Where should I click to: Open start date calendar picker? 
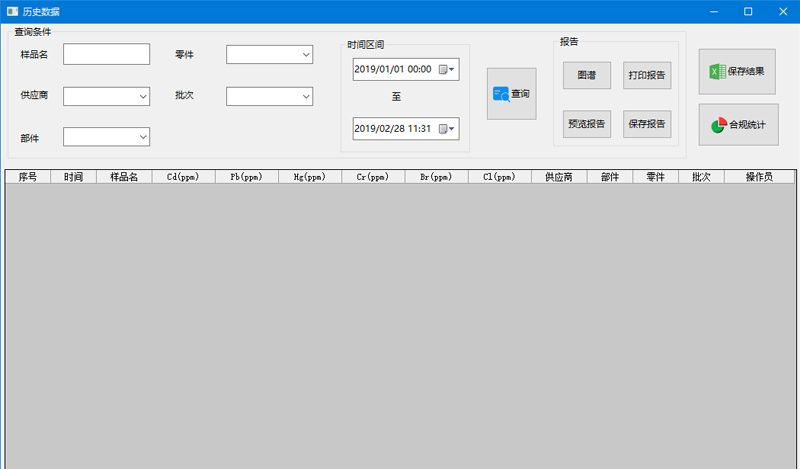[446, 70]
